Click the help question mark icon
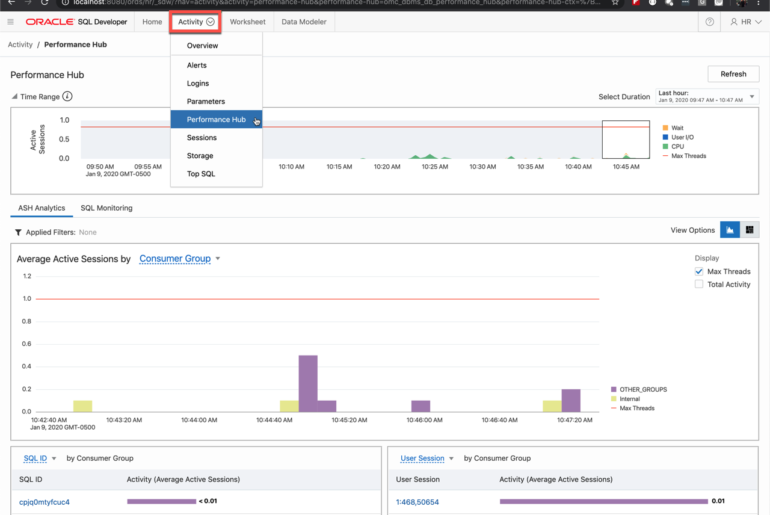The height and width of the screenshot is (515, 770). (x=709, y=21)
